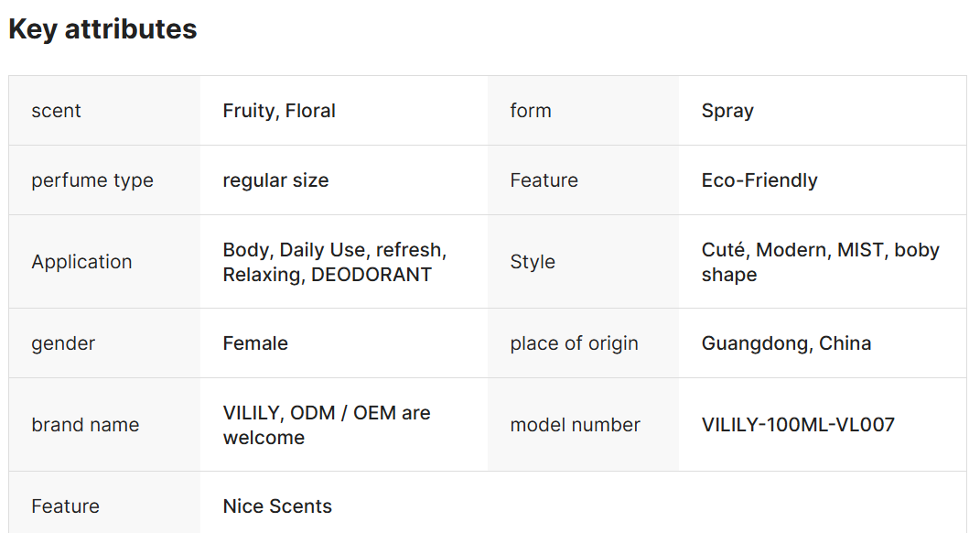Click the Cuté, Modern, MIST style value
This screenshot has height=533, width=980.
(x=820, y=262)
